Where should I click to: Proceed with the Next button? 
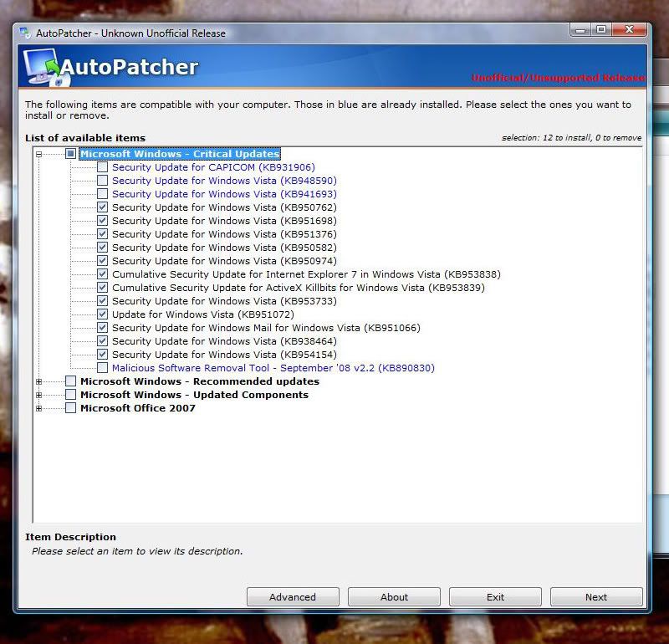tap(596, 596)
